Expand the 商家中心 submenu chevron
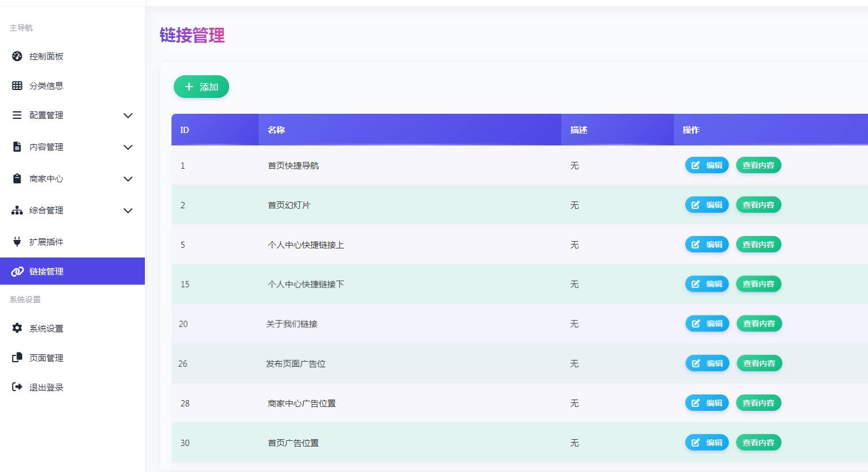868x472 pixels. point(128,179)
